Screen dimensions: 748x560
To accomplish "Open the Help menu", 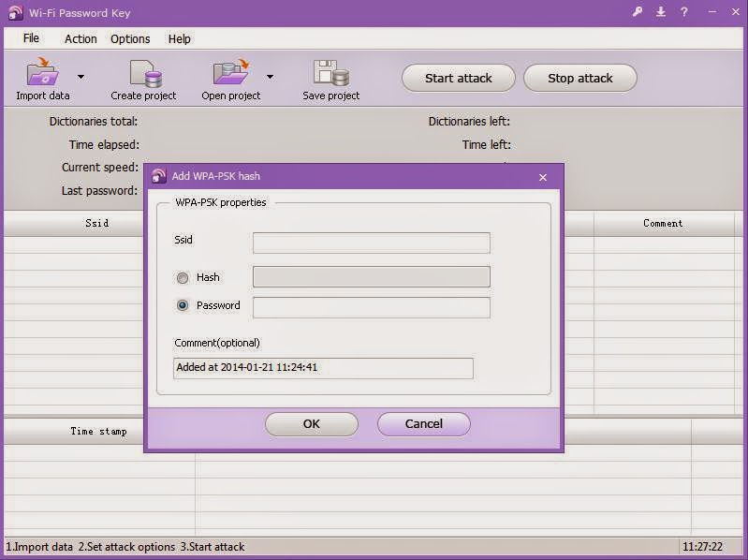I will pos(180,38).
